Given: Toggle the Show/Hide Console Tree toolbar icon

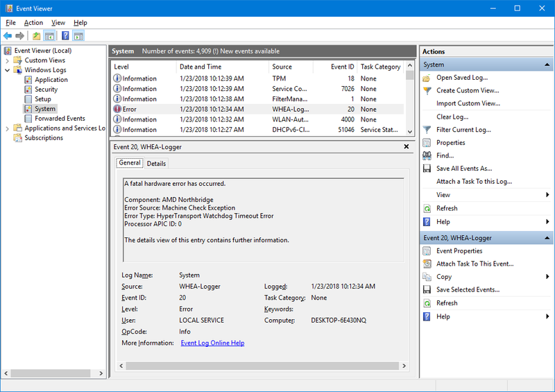Looking at the screenshot, I should 50,36.
